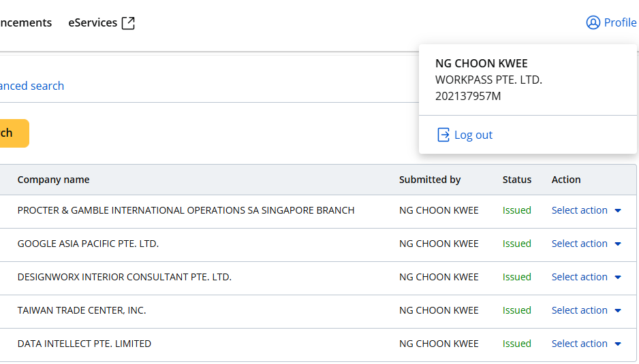Click Google Asia Pacific Pte. Ltd. company name
Viewport: 639px width, 364px height.
pyautogui.click(x=88, y=244)
